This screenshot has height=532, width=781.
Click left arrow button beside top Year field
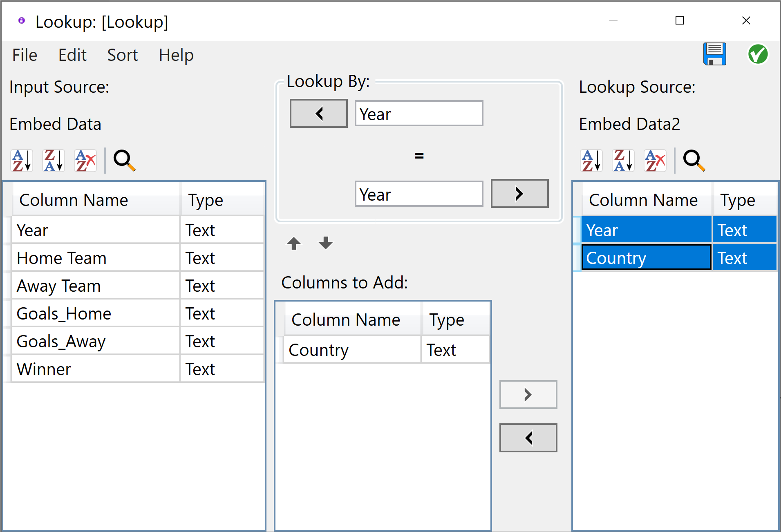[x=319, y=113]
